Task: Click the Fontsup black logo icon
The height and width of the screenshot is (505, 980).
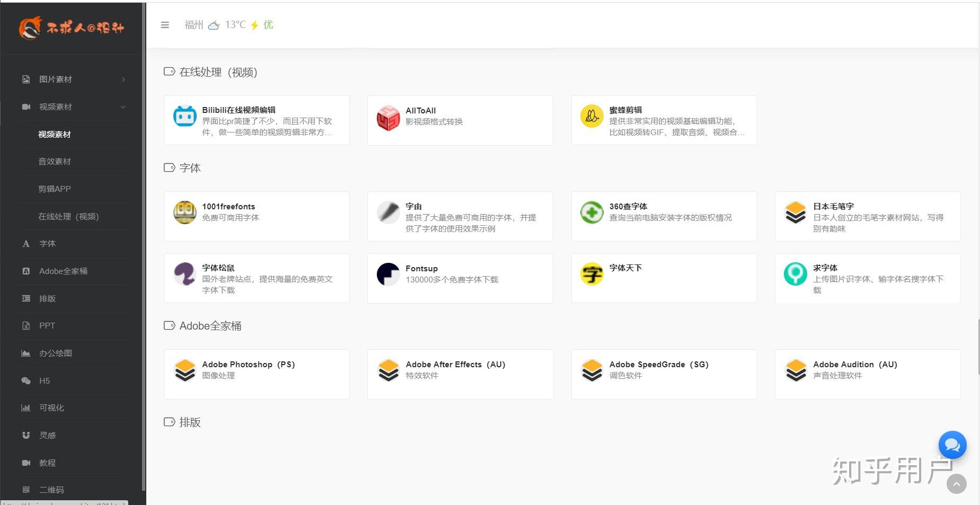Action: tap(389, 274)
